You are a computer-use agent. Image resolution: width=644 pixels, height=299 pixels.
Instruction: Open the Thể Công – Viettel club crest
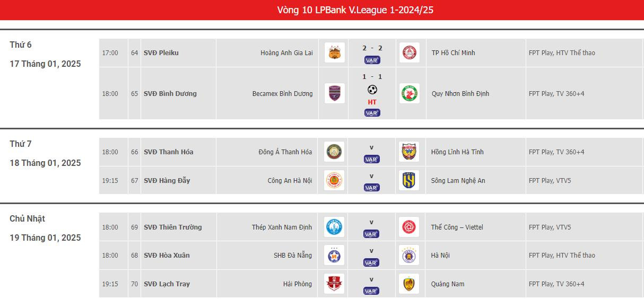pos(410,227)
